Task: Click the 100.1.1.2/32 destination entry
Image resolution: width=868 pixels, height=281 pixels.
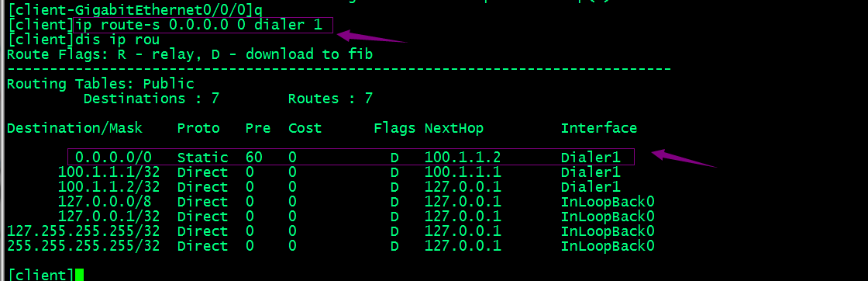Action: 108,187
